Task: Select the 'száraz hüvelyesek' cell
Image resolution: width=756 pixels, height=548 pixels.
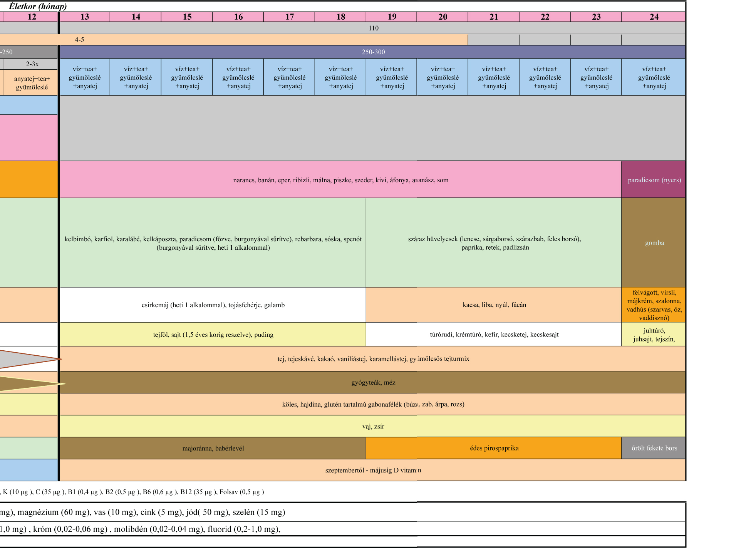Action: [x=494, y=243]
